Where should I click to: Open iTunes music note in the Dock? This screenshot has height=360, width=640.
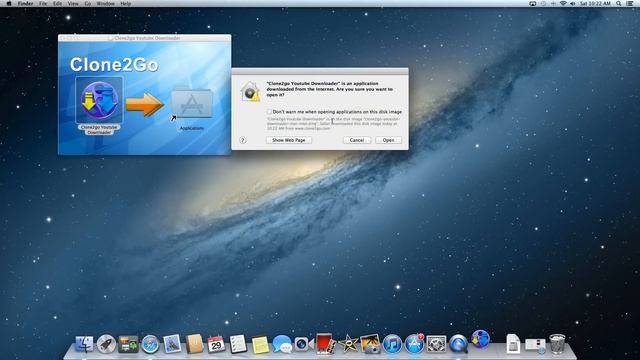coord(392,344)
